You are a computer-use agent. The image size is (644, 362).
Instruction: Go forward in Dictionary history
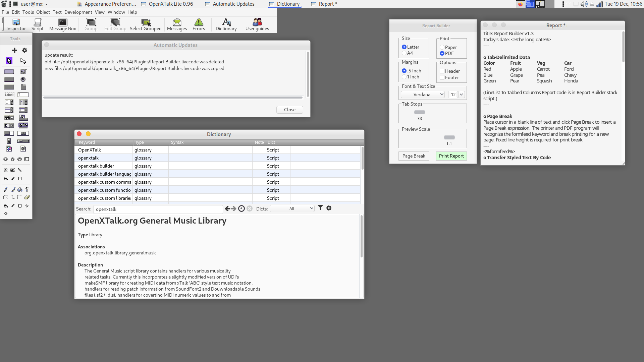pyautogui.click(x=234, y=209)
